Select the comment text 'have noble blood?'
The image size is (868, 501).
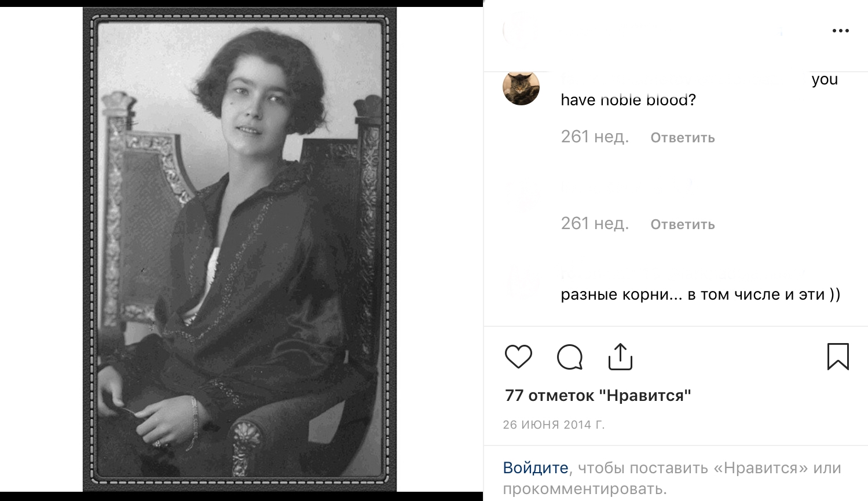(x=628, y=100)
